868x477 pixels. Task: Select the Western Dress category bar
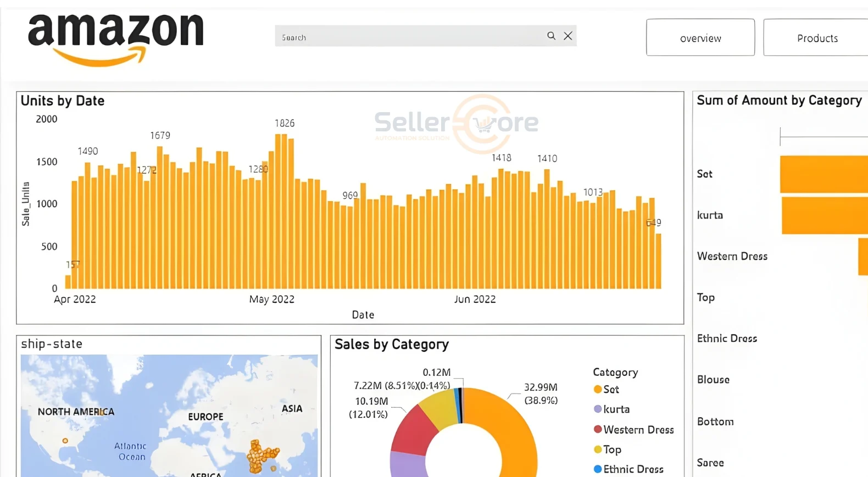point(863,257)
